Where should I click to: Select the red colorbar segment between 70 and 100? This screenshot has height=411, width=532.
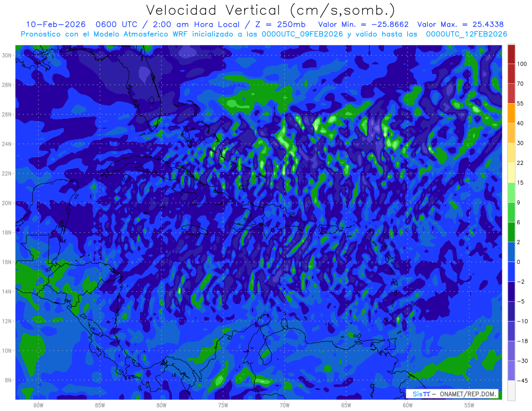(511, 74)
